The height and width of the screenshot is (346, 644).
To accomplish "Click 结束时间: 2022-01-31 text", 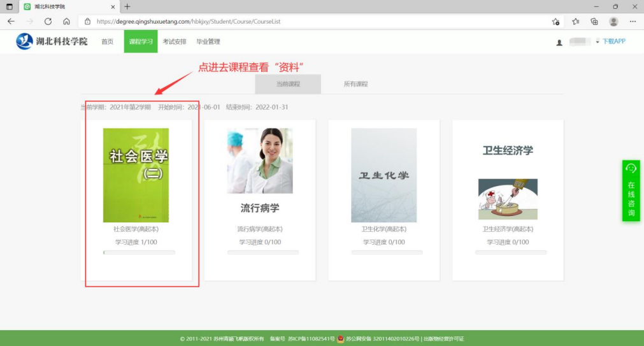I will (257, 107).
